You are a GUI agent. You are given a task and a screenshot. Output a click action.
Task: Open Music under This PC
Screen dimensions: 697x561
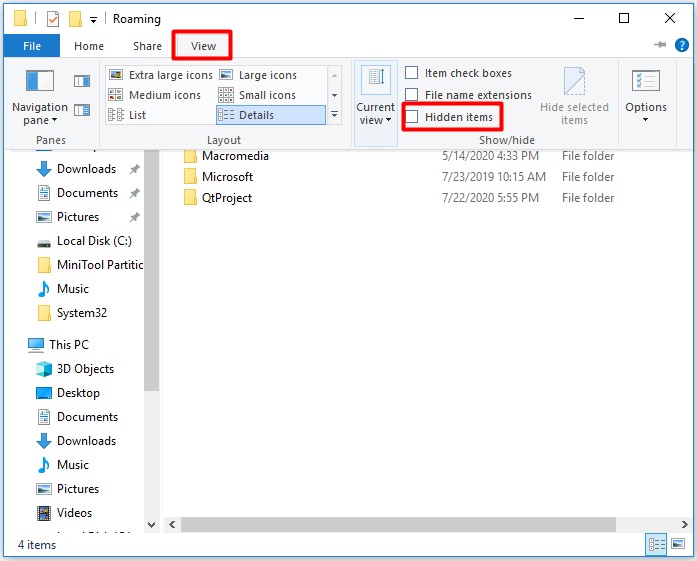coord(62,465)
